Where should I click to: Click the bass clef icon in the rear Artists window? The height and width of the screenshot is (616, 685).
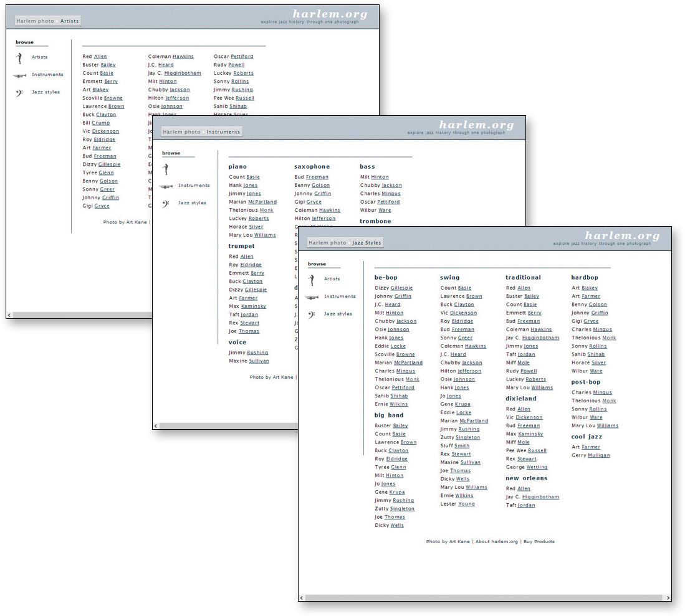click(19, 93)
